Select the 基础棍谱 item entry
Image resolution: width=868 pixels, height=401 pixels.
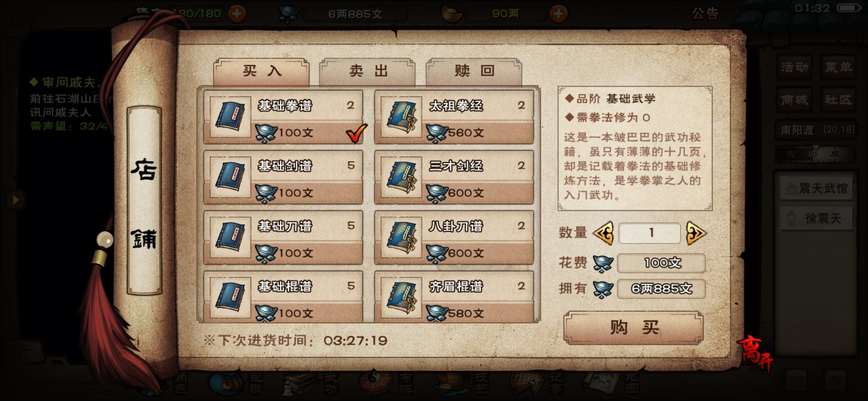[x=283, y=296]
